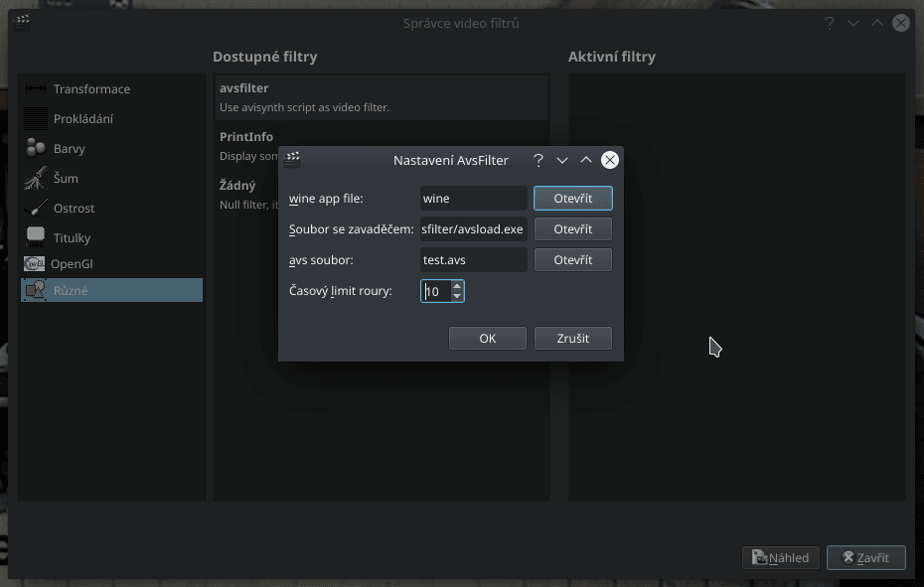
Task: Click inside the wine app file field
Action: 473,198
